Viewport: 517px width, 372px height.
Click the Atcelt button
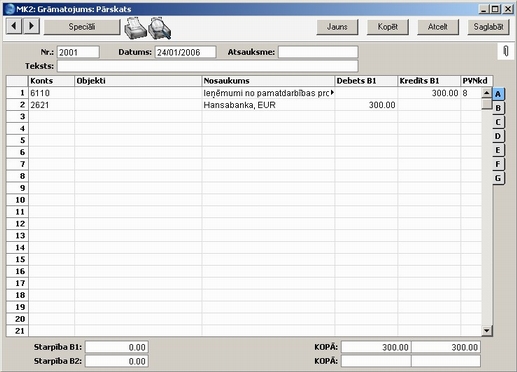438,27
